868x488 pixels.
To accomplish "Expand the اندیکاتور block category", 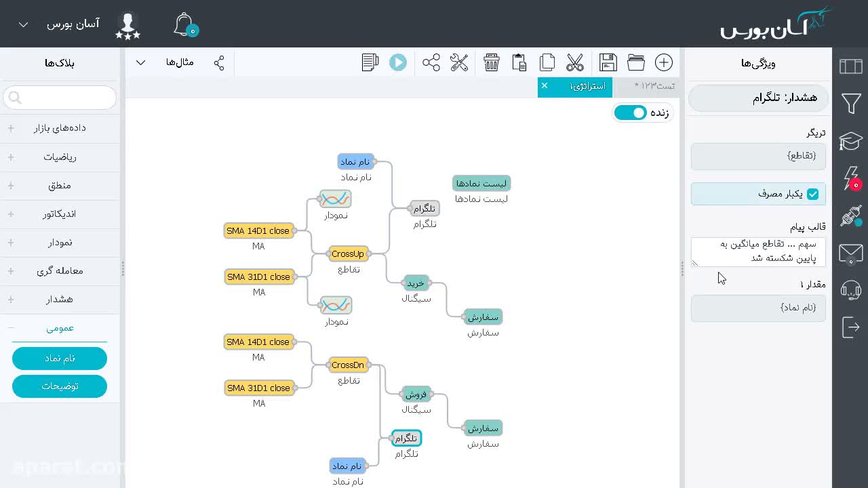I will 60,213.
